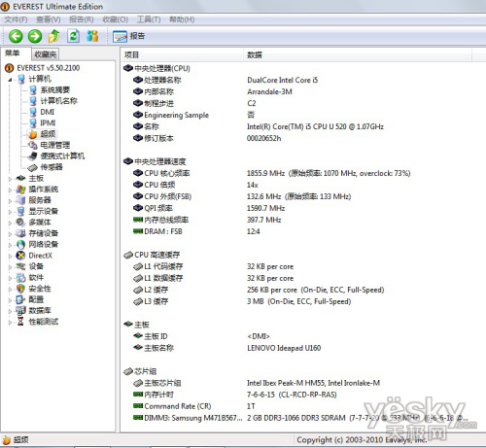Open the users icon in the toolbar
The width and height of the screenshot is (486, 448).
[92, 36]
